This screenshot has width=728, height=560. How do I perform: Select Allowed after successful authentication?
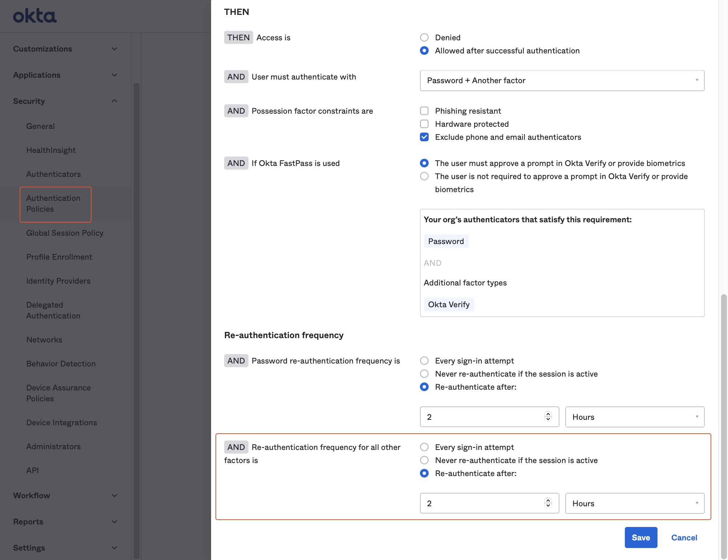point(424,50)
